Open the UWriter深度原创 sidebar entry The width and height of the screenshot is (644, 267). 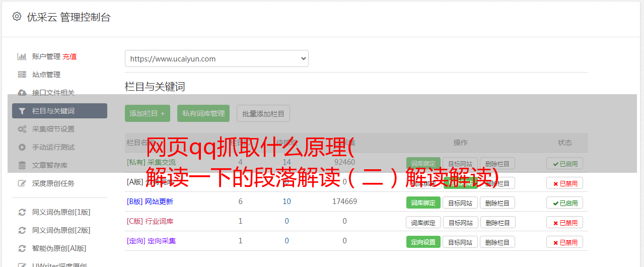click(59, 265)
